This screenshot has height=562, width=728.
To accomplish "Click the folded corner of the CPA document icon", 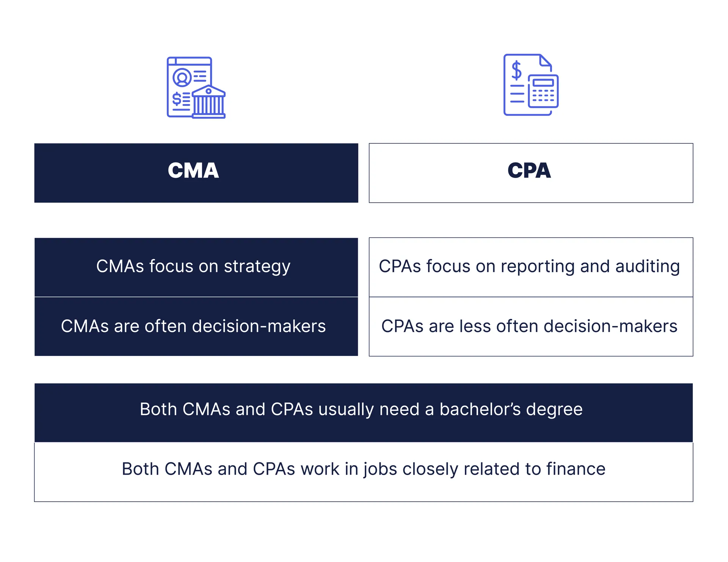I will coord(545,61).
